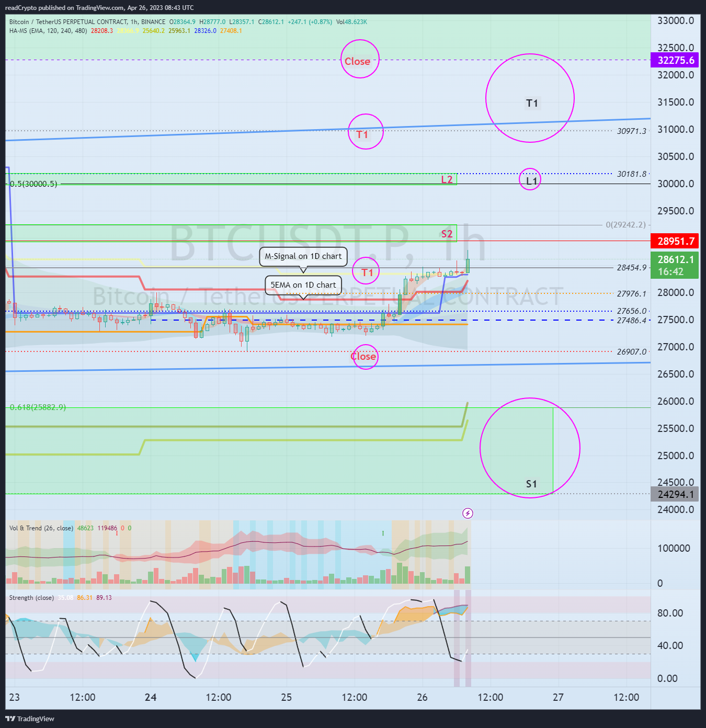Image resolution: width=706 pixels, height=728 pixels.
Task: Click the 27976.1 level label
Action: pyautogui.click(x=632, y=294)
